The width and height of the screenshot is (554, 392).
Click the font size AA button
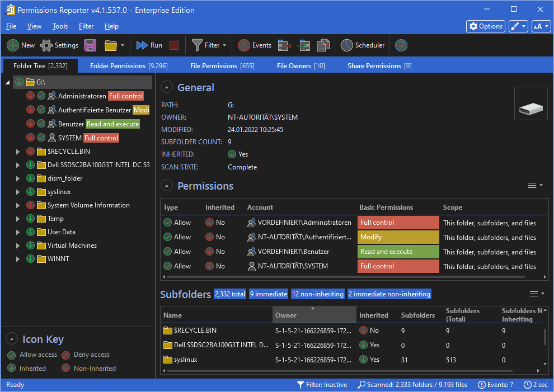[541, 26]
